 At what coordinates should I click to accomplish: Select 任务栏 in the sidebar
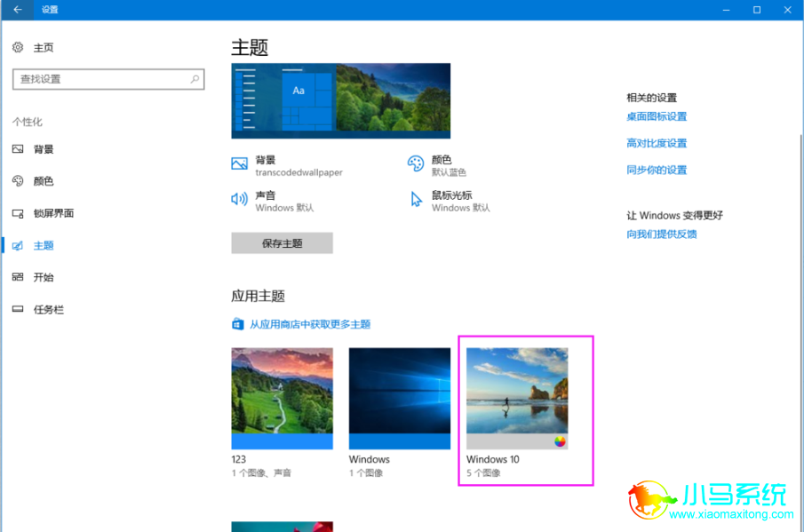tap(49, 310)
